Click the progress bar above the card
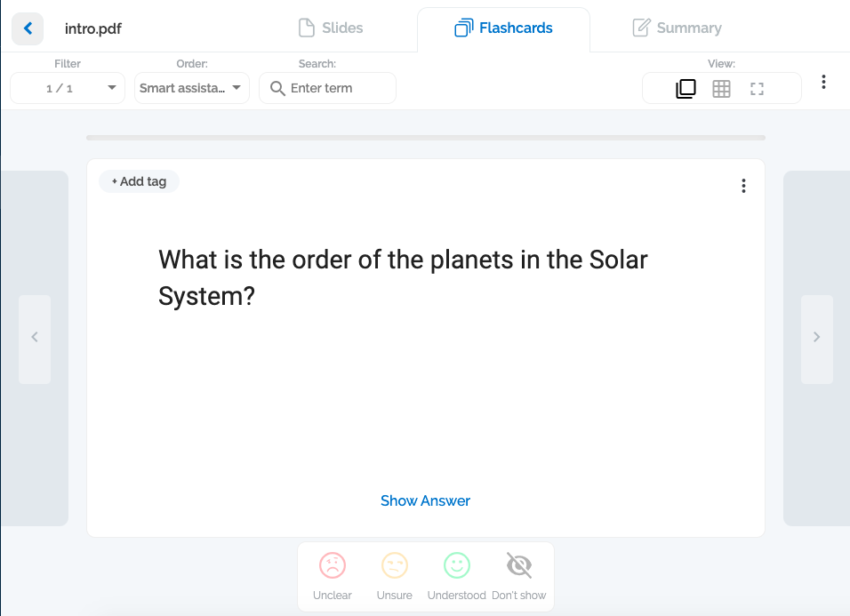Screen dimensions: 850x616 coord(425,137)
